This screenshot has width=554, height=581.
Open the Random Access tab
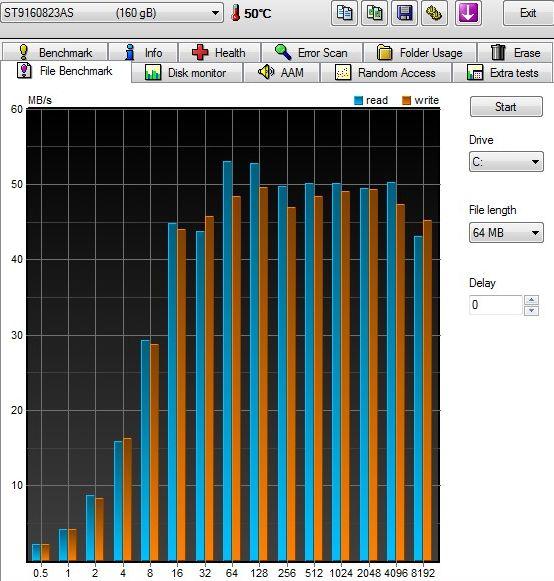(386, 72)
